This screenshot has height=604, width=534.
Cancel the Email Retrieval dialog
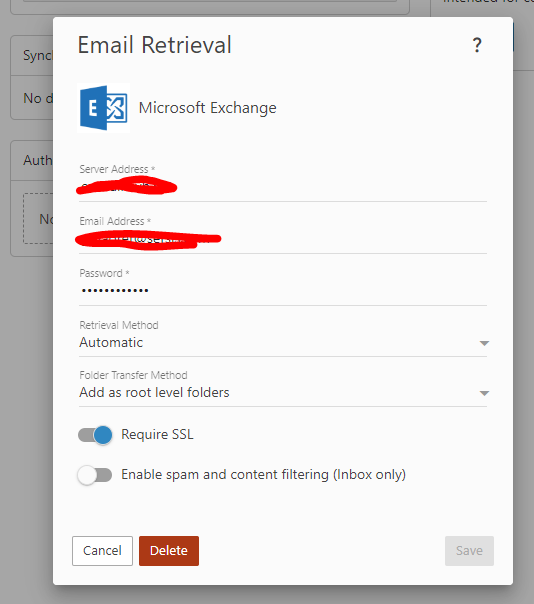pos(102,551)
